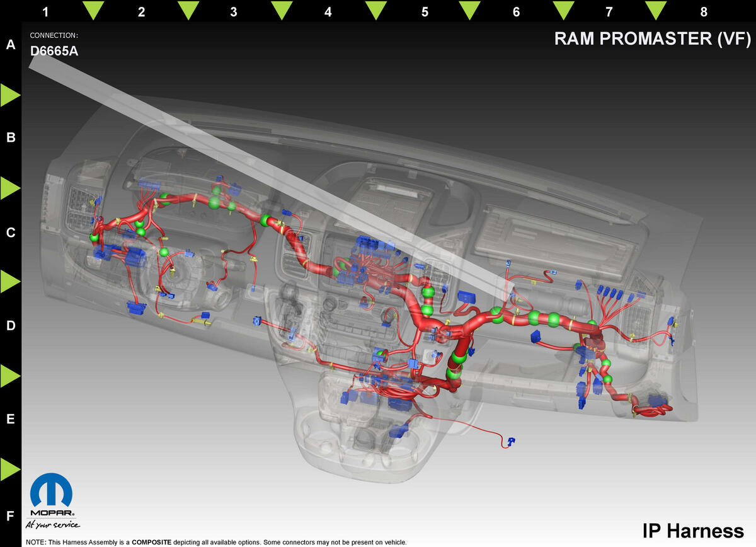This screenshot has height=547, width=756.
Task: Select the column 4 grid label
Action: [328, 12]
